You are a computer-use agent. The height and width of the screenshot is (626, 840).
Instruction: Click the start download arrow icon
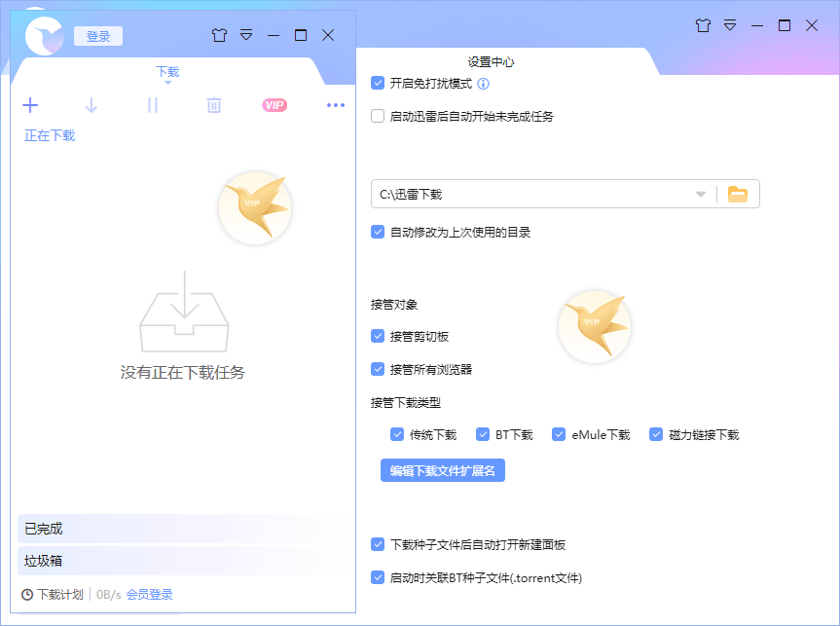point(91,105)
